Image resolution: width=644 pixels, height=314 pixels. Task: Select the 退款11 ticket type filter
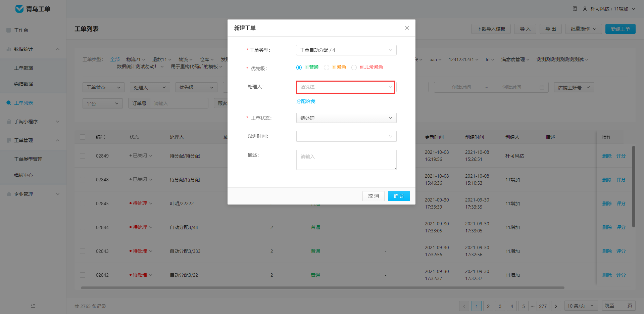tap(161, 59)
